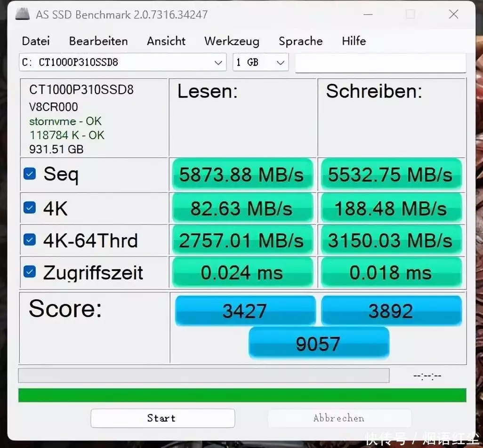
Task: Open the Sprache menu
Action: pos(301,41)
